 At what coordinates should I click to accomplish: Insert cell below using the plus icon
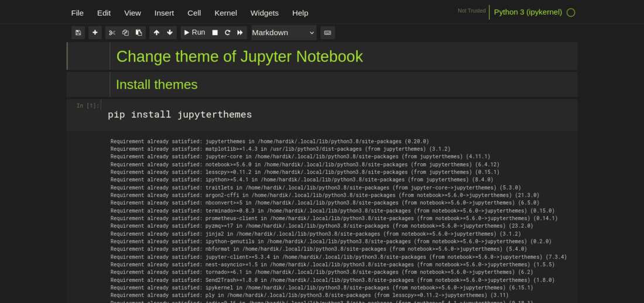point(95,32)
